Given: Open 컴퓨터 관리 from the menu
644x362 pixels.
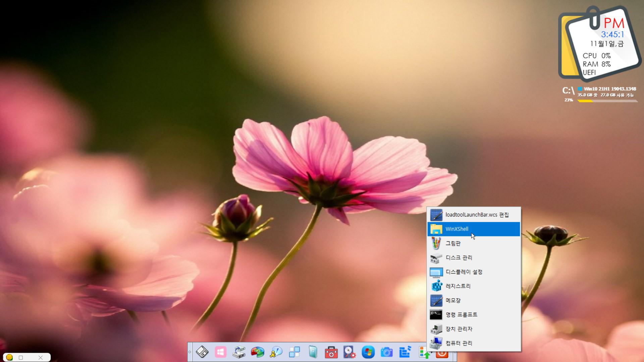Looking at the screenshot, I should [x=474, y=343].
